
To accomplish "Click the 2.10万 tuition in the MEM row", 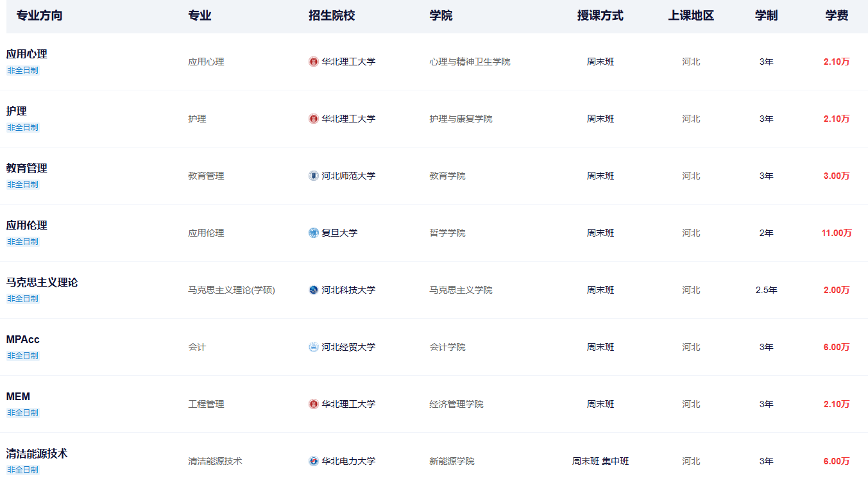I will (x=837, y=404).
